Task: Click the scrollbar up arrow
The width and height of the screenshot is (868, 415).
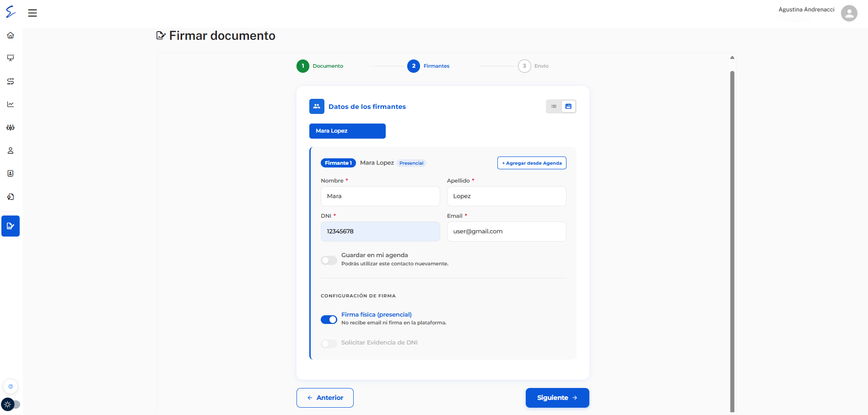Action: tap(732, 58)
